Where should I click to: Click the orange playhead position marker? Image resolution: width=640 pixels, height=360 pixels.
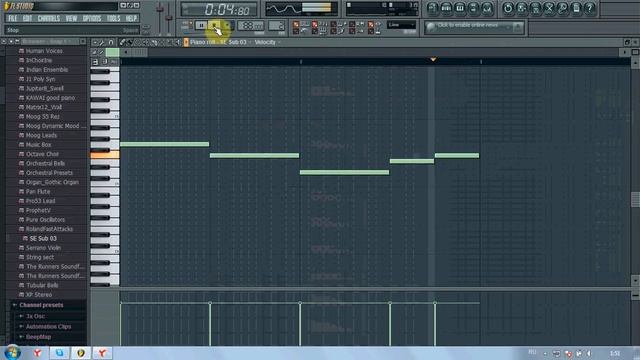click(433, 60)
